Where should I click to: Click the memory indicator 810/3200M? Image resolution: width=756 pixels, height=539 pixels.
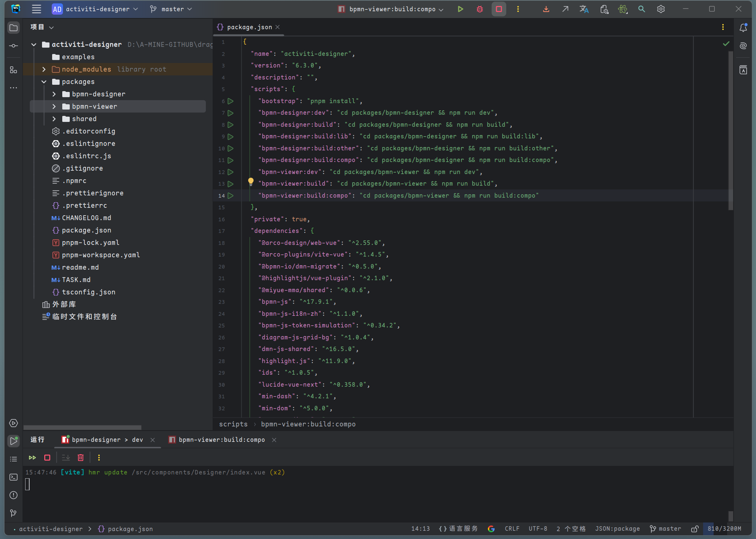pyautogui.click(x=724, y=529)
